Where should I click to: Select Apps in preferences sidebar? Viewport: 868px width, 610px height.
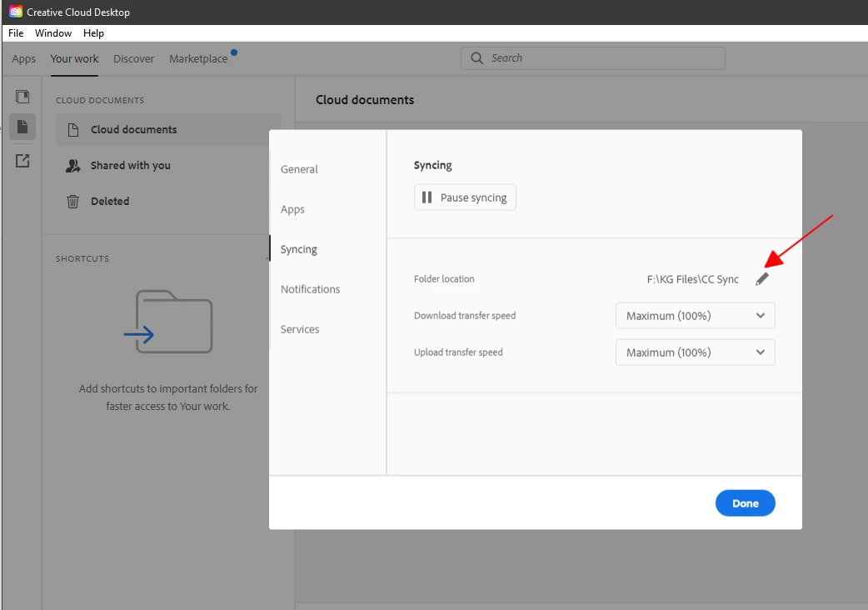(x=292, y=209)
